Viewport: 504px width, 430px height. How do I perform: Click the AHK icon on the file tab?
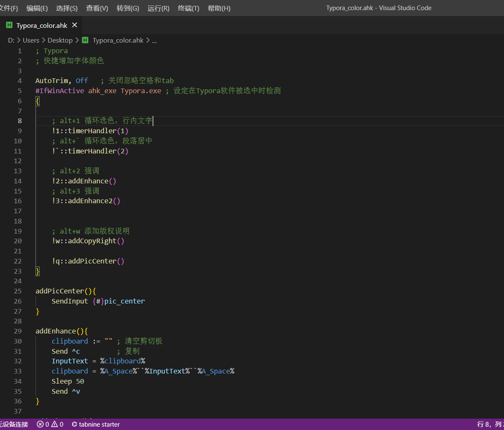(9, 25)
